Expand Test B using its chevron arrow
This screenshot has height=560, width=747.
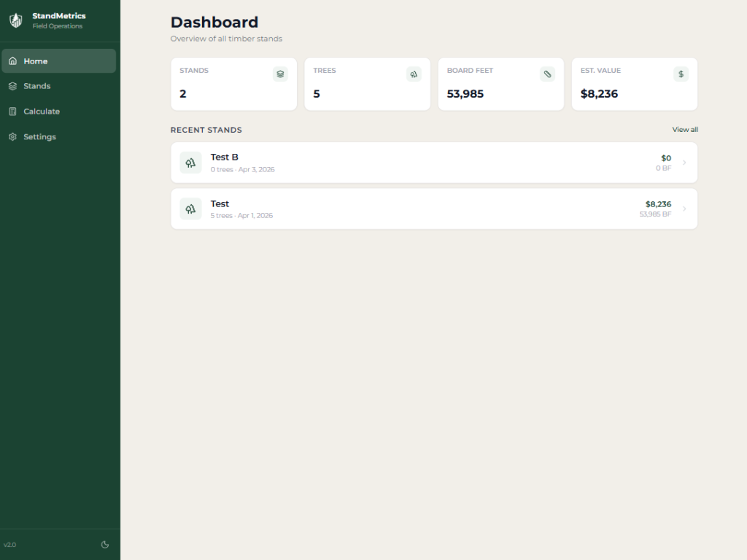684,163
